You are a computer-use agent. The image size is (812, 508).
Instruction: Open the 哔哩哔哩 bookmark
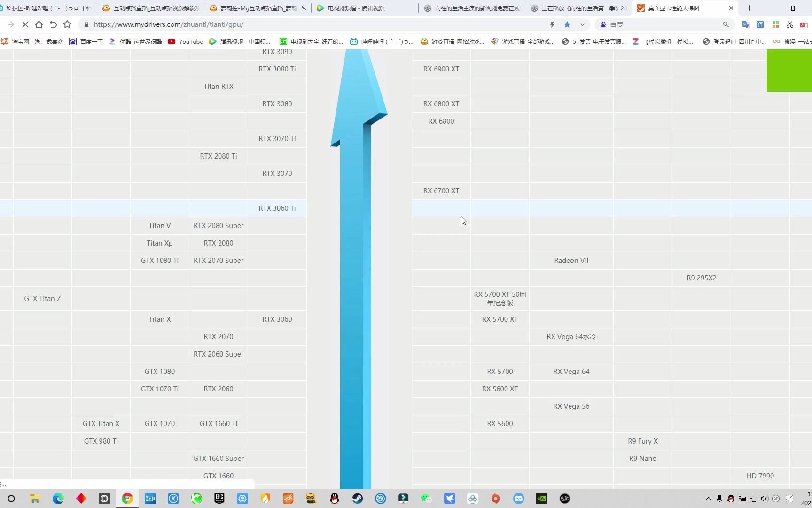tap(382, 41)
